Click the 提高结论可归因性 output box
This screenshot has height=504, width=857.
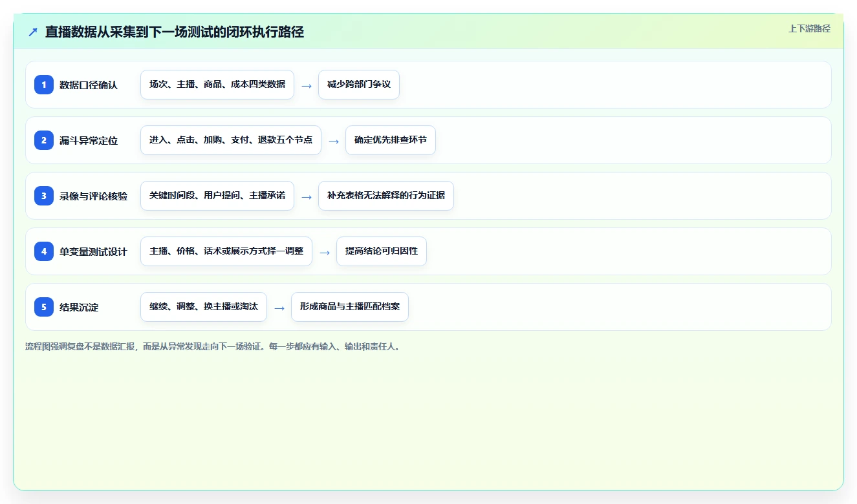tap(382, 251)
